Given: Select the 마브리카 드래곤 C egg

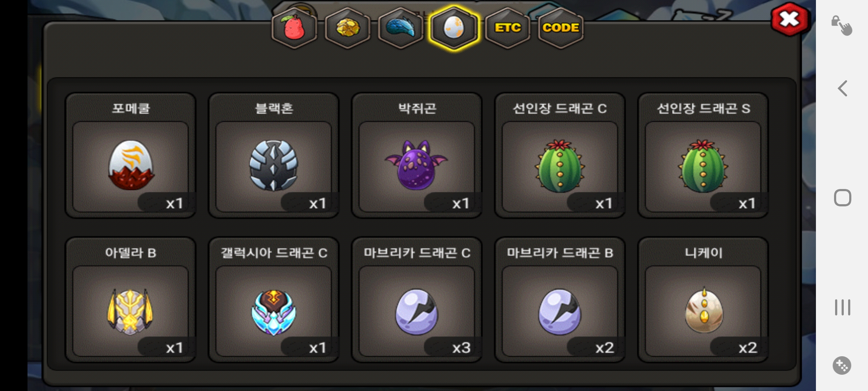Looking at the screenshot, I should pos(417,300).
